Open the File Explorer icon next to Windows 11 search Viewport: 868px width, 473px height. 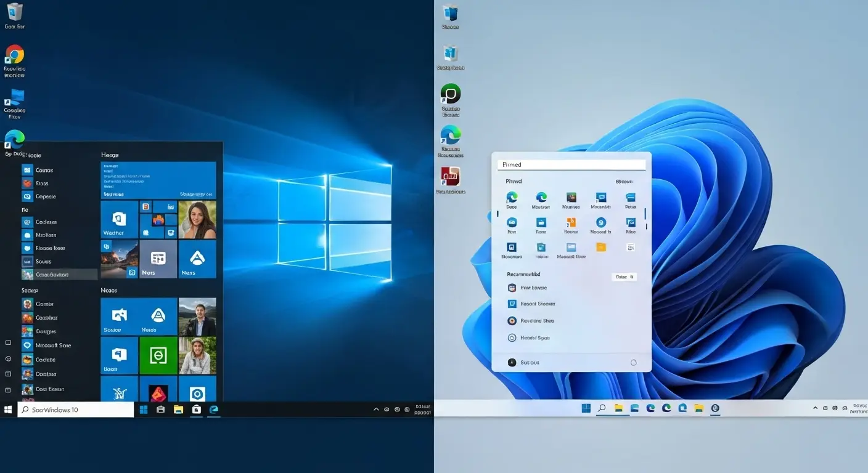[x=618, y=408]
